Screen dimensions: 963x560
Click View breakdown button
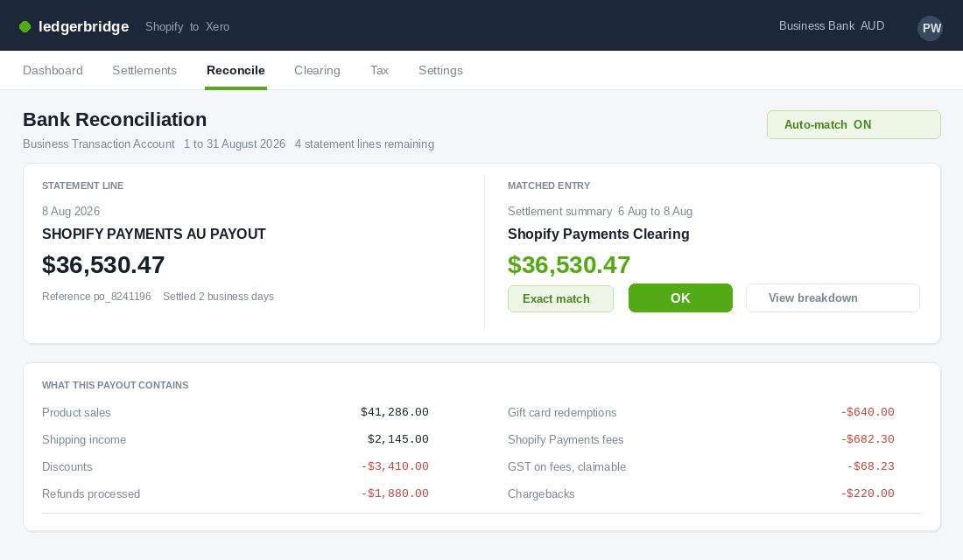click(x=833, y=297)
